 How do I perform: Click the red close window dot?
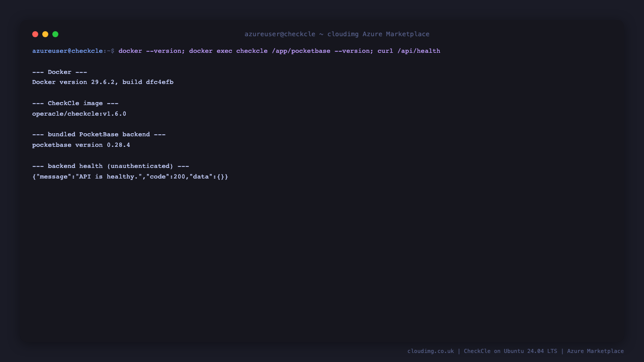click(x=35, y=34)
